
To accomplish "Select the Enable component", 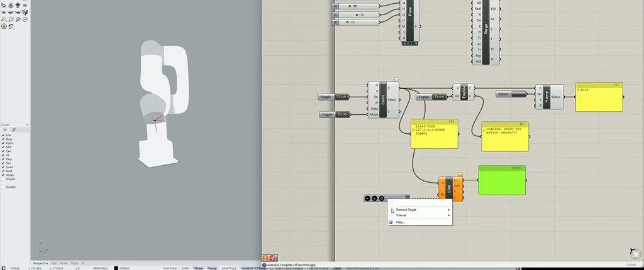I will click(464, 92).
